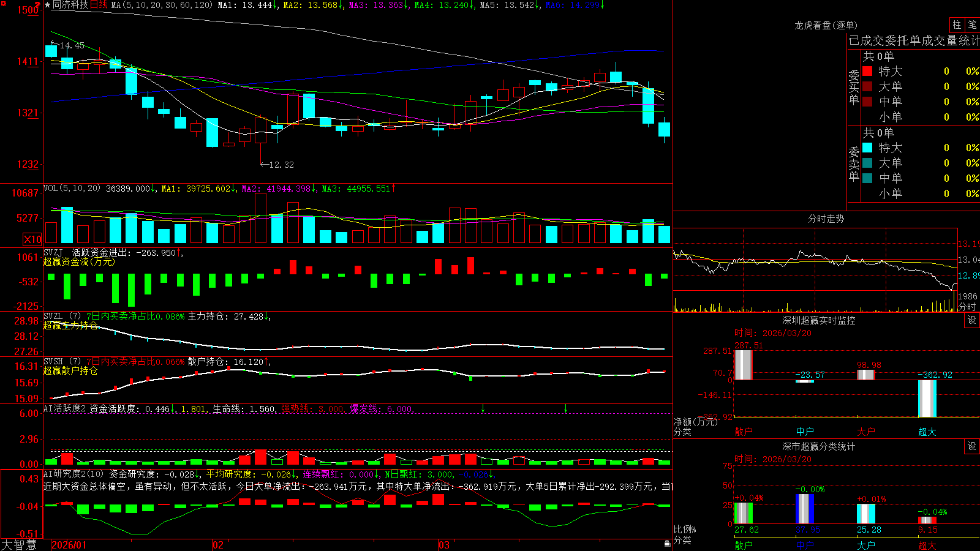Click the lock icon at bottom of K-line chart
This screenshot has height=551, width=980.
pyautogui.click(x=668, y=543)
